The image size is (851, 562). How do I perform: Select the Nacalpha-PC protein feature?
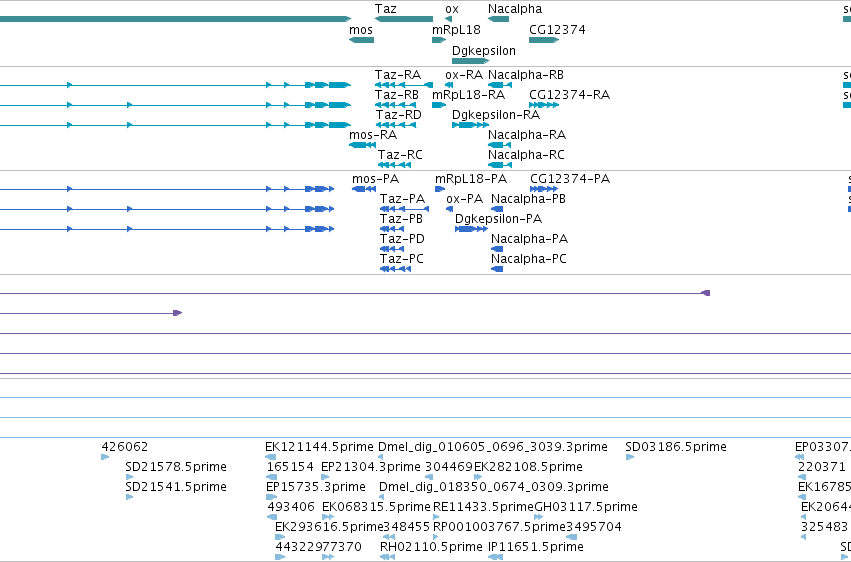[x=529, y=259]
